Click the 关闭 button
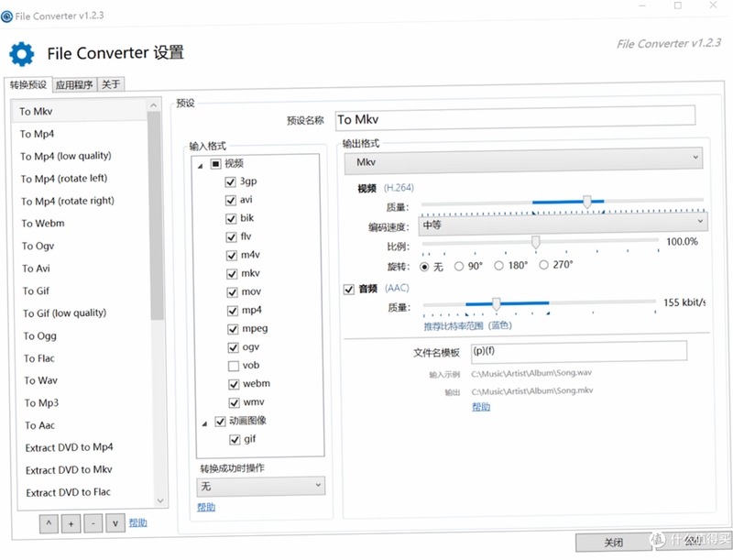733x560 pixels. (613, 543)
